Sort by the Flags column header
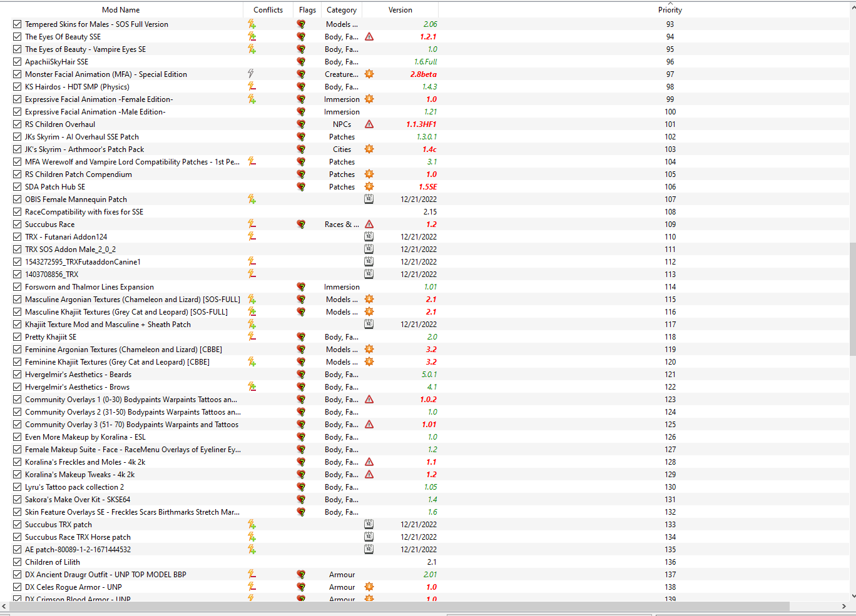Image resolution: width=856 pixels, height=616 pixels. [307, 10]
